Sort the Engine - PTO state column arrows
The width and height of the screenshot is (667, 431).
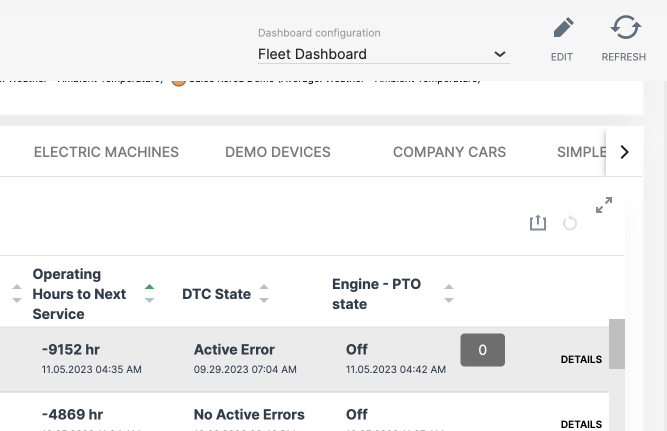point(448,294)
